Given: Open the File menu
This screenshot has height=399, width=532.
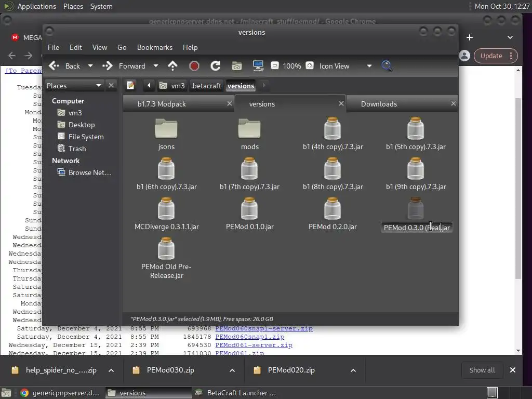Looking at the screenshot, I should pyautogui.click(x=54, y=47).
